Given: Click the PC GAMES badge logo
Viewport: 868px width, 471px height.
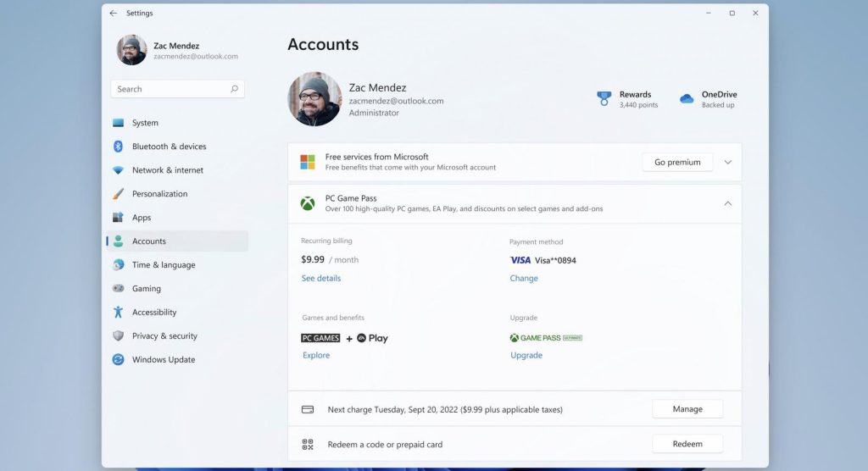Looking at the screenshot, I should tap(320, 338).
